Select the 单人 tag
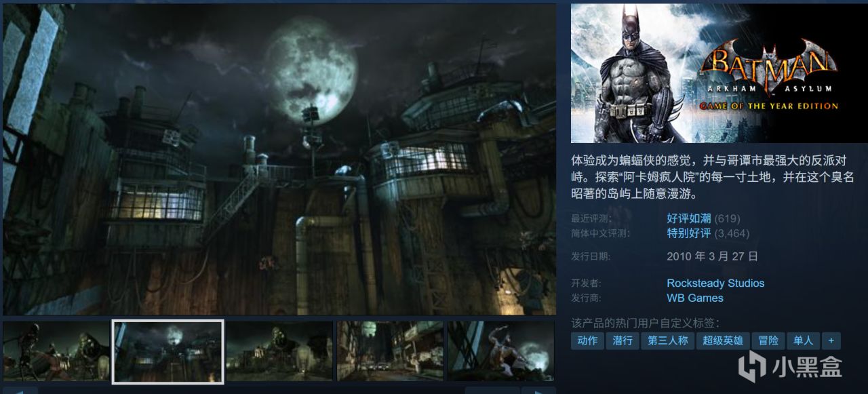The height and width of the screenshot is (394, 868). (804, 340)
